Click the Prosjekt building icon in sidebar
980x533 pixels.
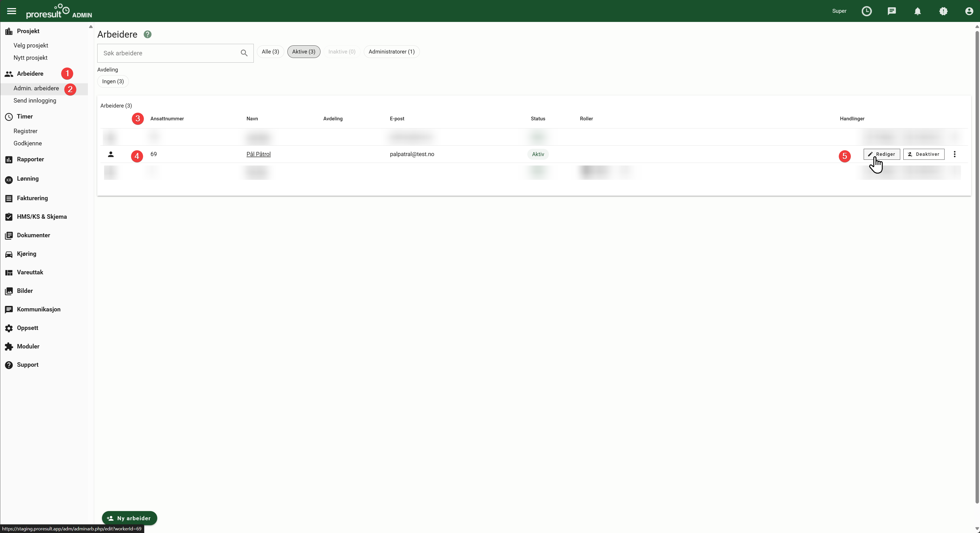9,31
